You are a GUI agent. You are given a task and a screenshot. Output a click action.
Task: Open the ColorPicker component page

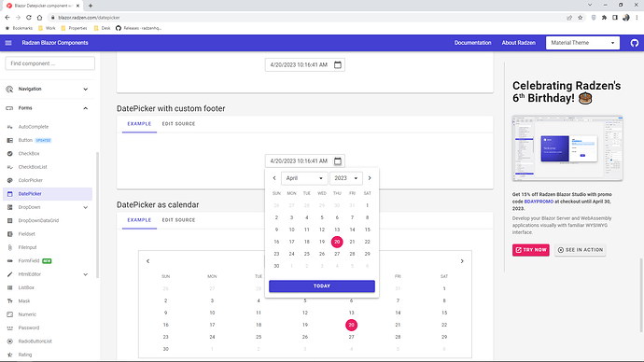pyautogui.click(x=31, y=180)
